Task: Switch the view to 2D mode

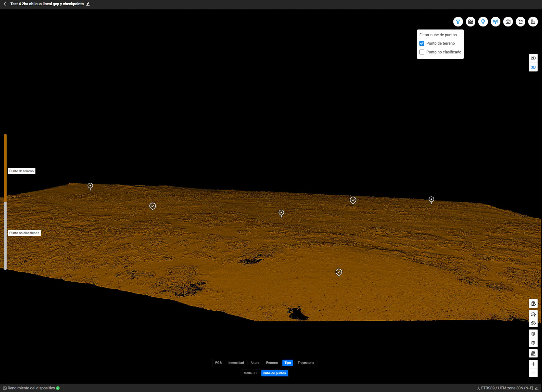Action: [x=533, y=58]
